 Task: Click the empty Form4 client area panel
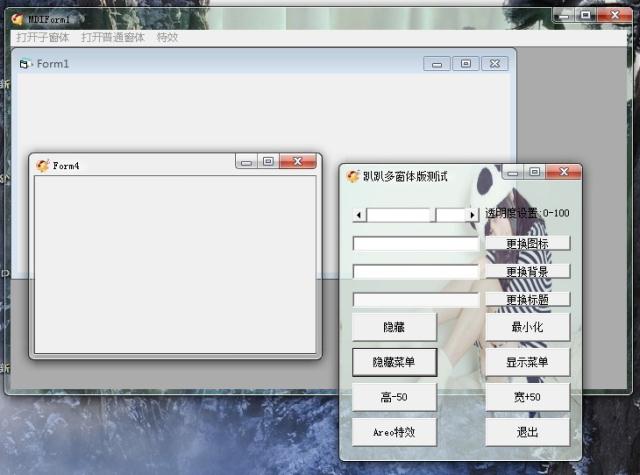pyautogui.click(x=175, y=264)
